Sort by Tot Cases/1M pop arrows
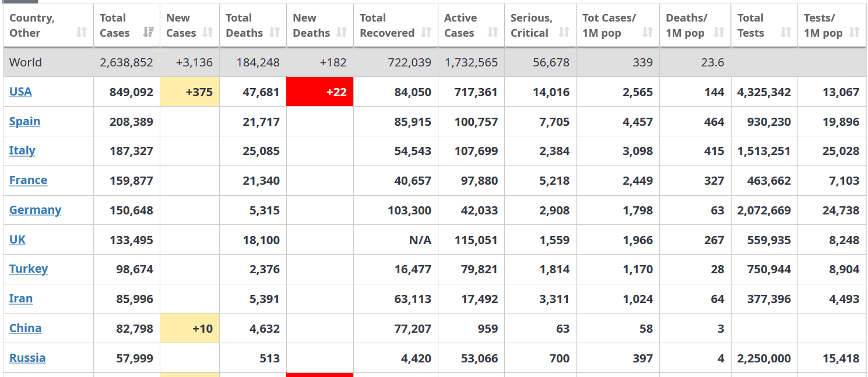The image size is (868, 377). pyautogui.click(x=648, y=33)
